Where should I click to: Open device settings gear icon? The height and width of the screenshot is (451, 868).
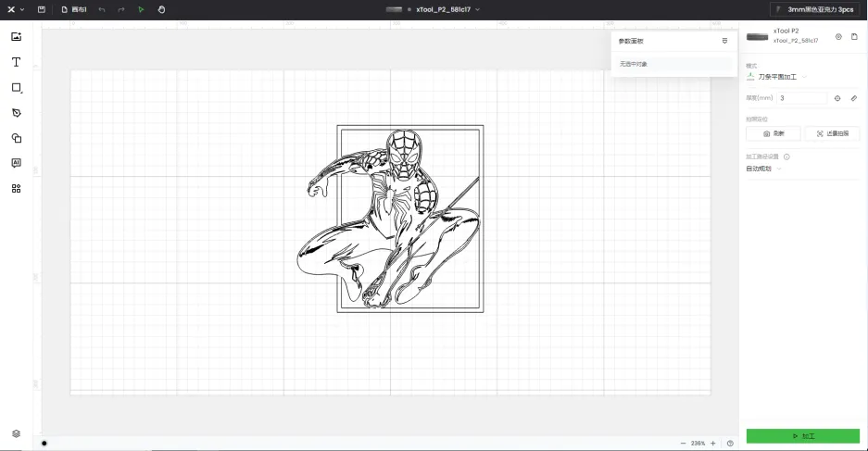pyautogui.click(x=838, y=36)
